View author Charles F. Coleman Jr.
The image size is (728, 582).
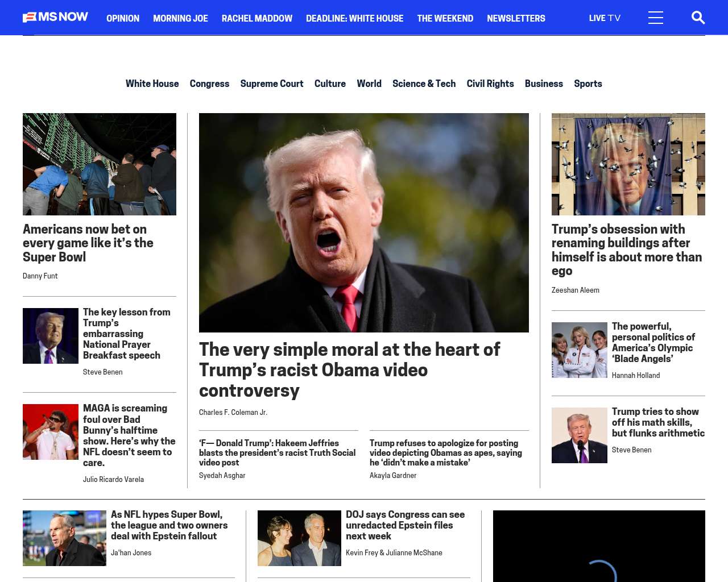tap(233, 413)
